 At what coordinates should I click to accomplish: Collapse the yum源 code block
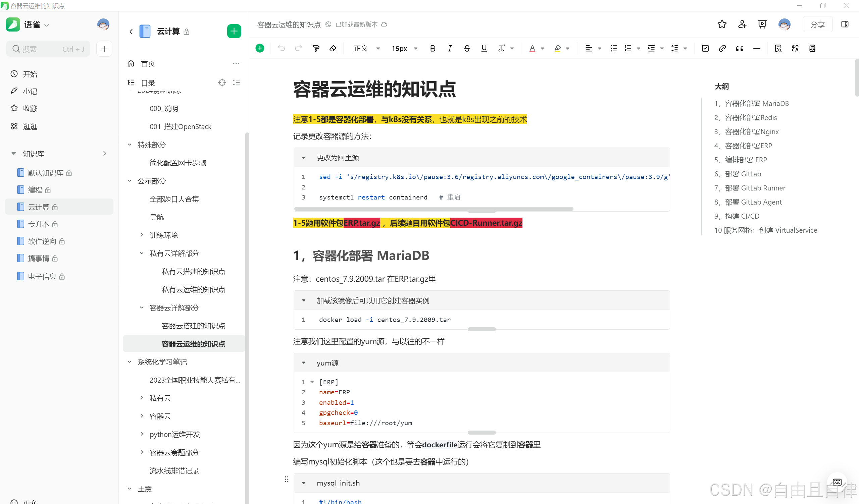point(304,363)
